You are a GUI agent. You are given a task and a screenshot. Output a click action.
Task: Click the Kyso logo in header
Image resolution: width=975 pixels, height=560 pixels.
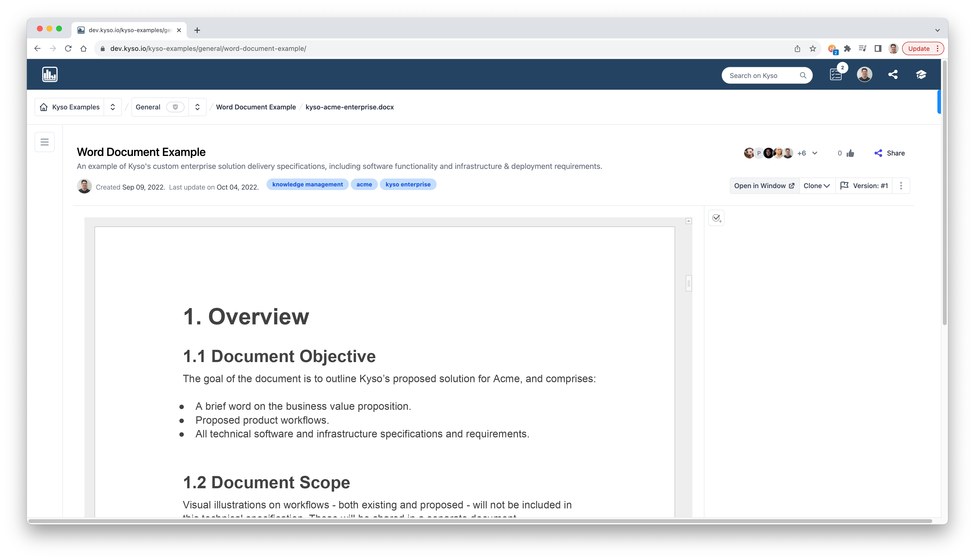pos(50,75)
